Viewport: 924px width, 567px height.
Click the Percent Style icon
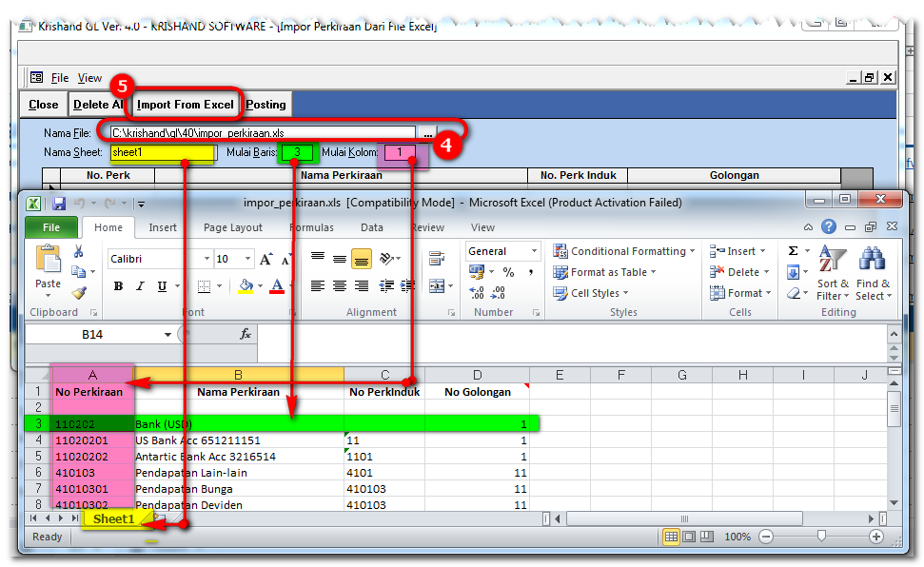(x=508, y=272)
